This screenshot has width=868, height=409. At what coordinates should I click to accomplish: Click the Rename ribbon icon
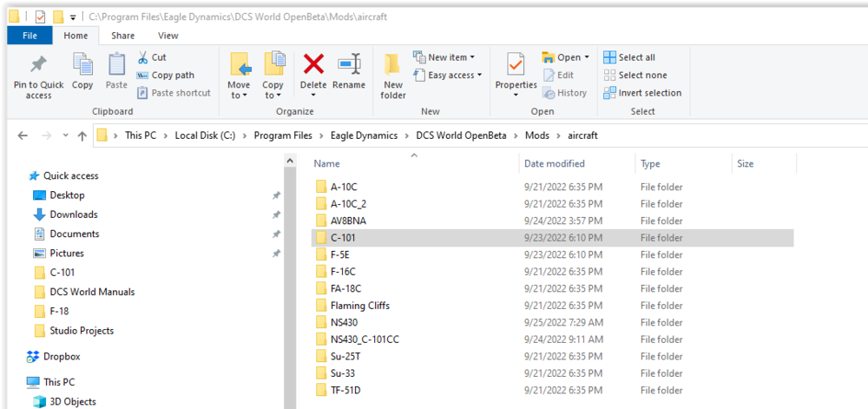pyautogui.click(x=349, y=65)
